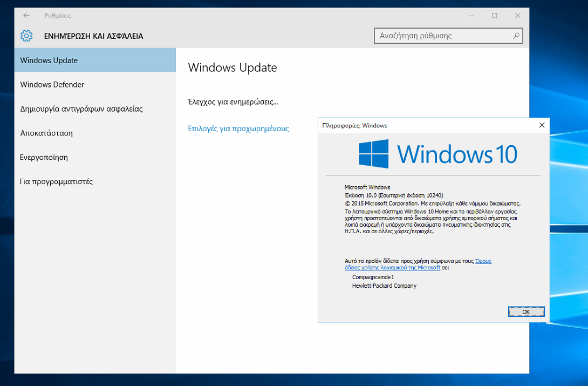
Task: Open Microsoft software license terms link
Action: [418, 264]
